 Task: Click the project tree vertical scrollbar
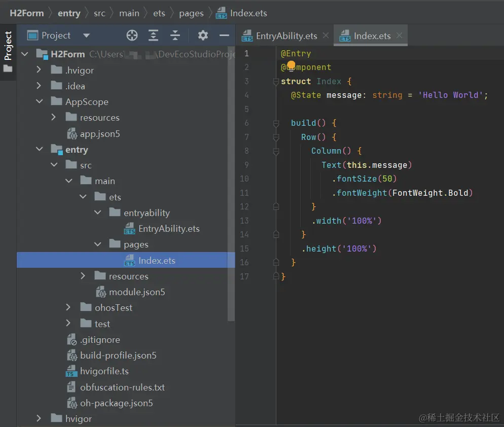coord(231,183)
